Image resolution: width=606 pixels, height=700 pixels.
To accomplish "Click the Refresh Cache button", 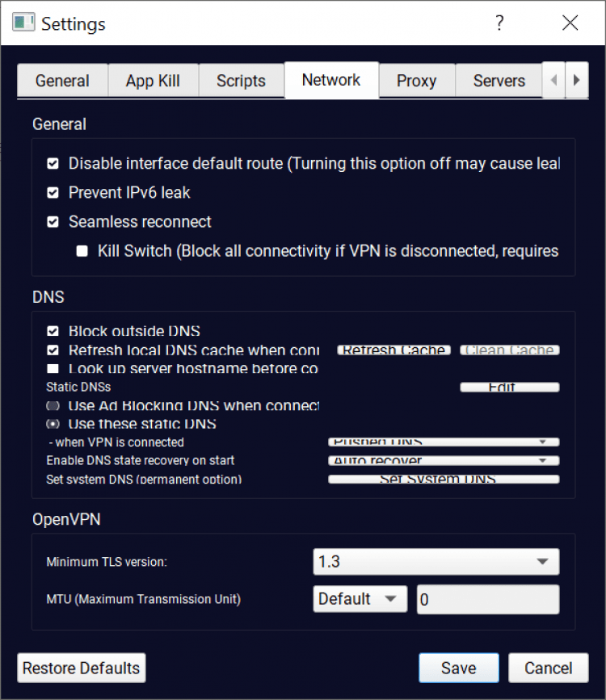I will [393, 350].
